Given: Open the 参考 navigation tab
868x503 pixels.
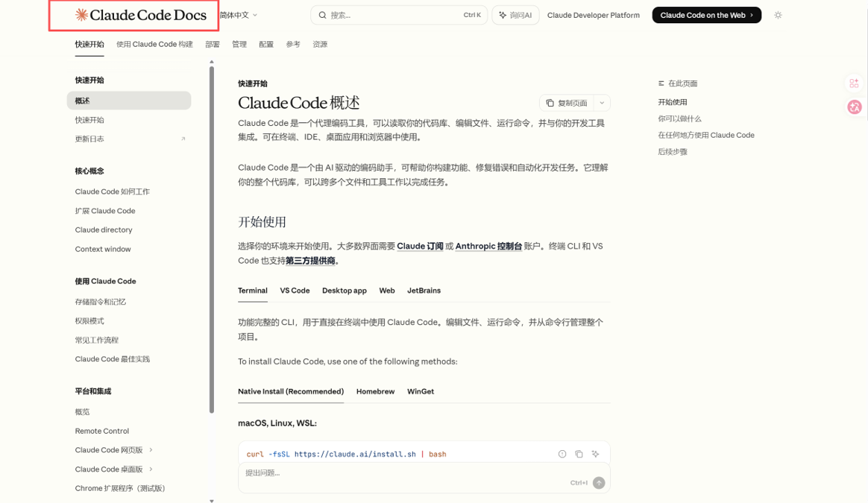Looking at the screenshot, I should [293, 44].
